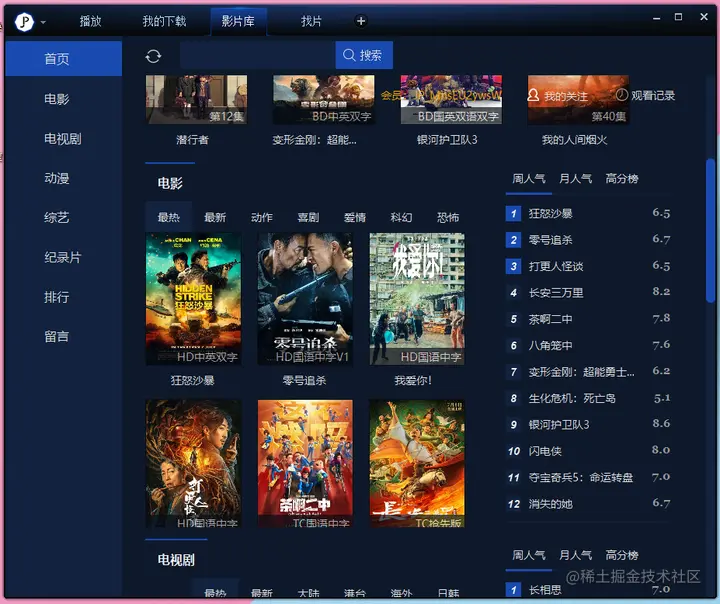Select 周人气 in the TV ranking
This screenshot has height=604, width=720.
[x=529, y=555]
